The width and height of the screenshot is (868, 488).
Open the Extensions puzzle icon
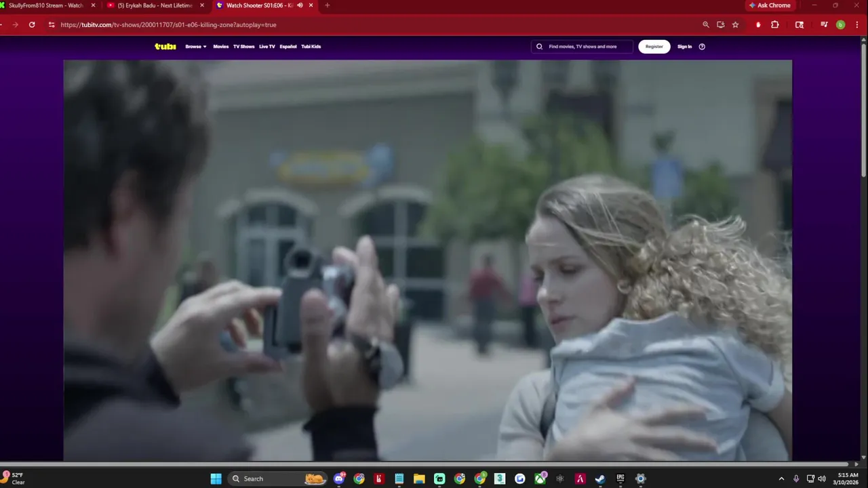coord(775,24)
